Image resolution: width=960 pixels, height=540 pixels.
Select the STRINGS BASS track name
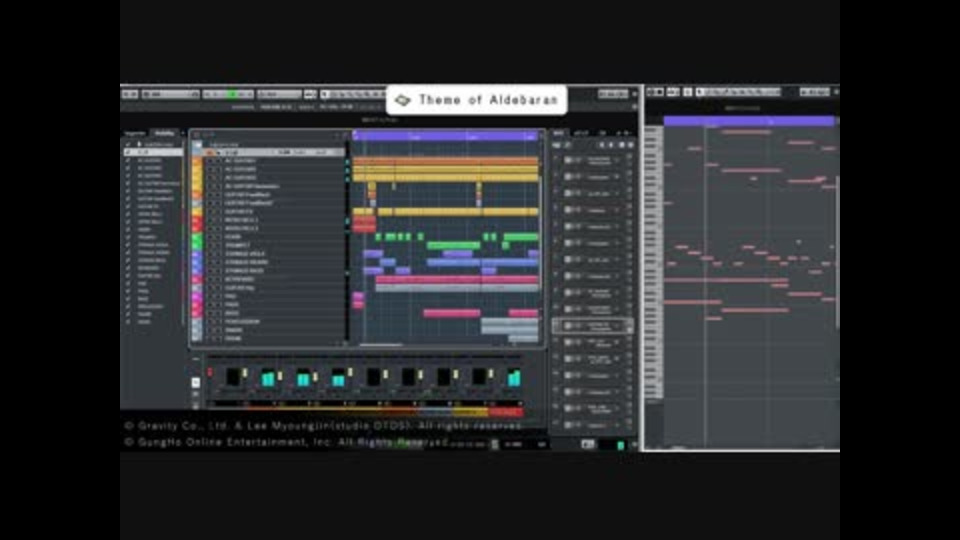click(244, 271)
